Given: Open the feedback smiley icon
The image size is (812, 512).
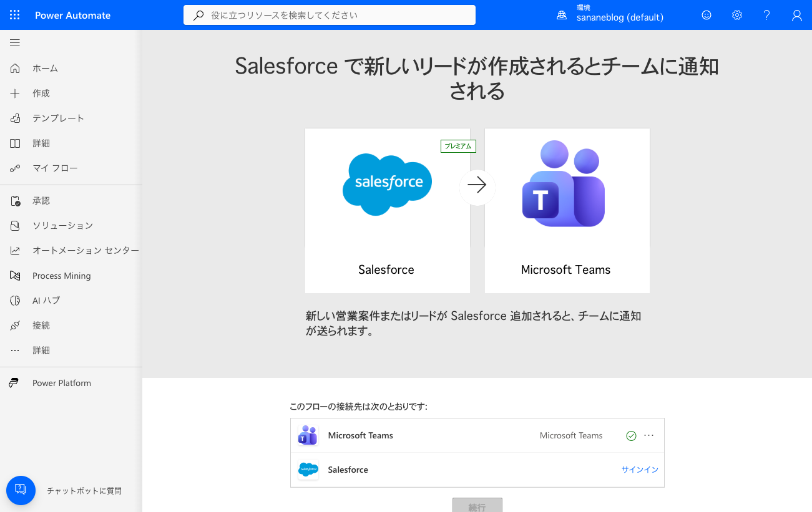Looking at the screenshot, I should click(x=707, y=15).
